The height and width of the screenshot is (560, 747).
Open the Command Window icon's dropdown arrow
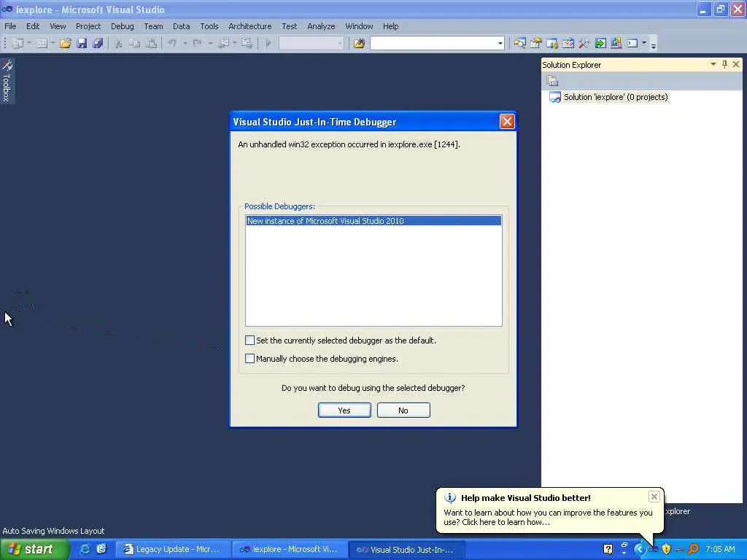click(644, 43)
